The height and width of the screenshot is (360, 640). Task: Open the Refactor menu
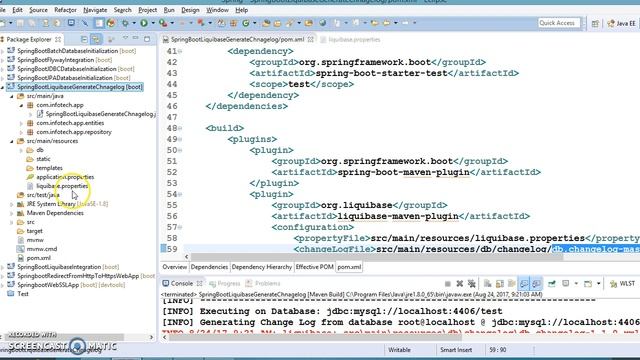65,10
